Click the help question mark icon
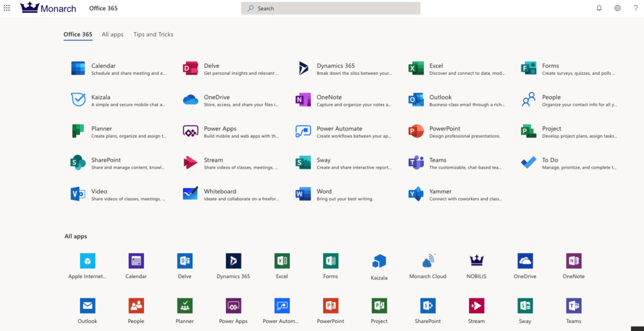This screenshot has width=644, height=331. pyautogui.click(x=635, y=8)
